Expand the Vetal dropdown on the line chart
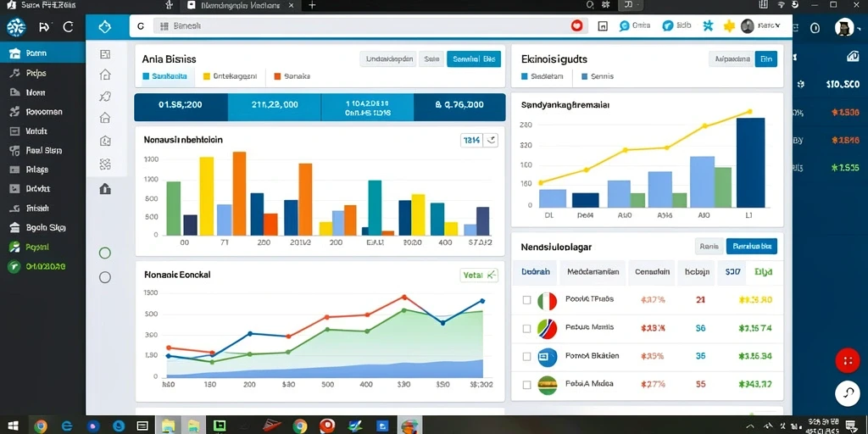This screenshot has height=434, width=868. (479, 275)
